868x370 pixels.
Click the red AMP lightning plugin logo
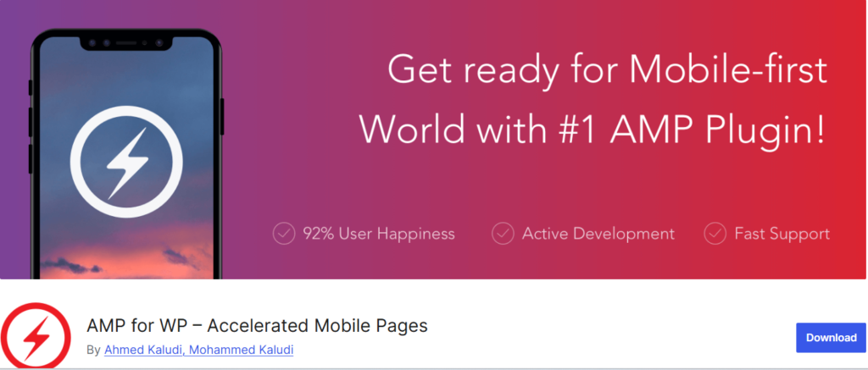coord(36,336)
